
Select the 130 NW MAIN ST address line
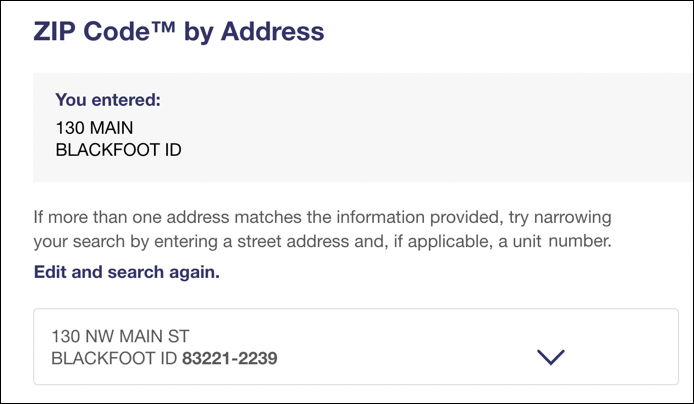(120, 336)
